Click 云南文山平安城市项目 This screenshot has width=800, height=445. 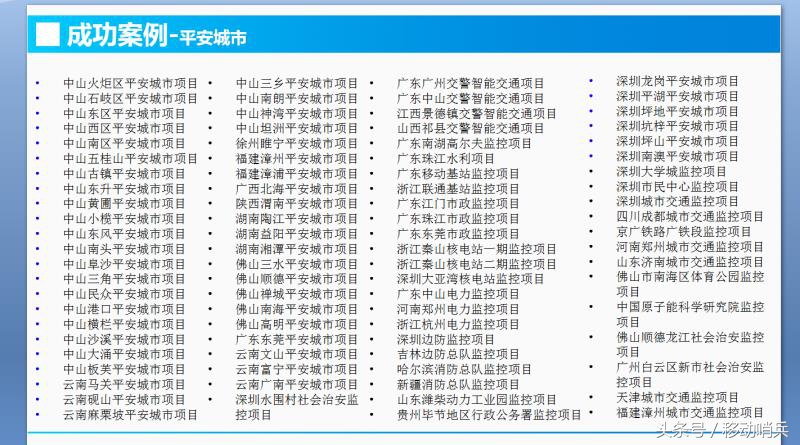click(x=297, y=354)
